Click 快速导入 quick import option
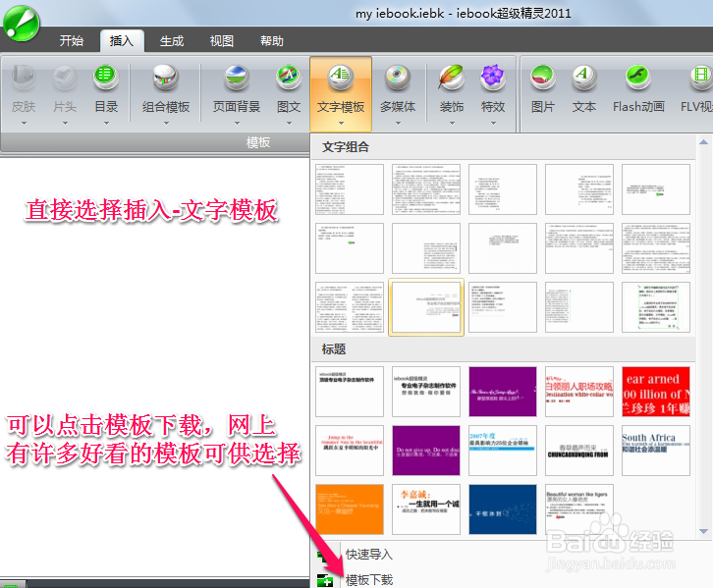Viewport: 713px width, 588px height. (368, 554)
